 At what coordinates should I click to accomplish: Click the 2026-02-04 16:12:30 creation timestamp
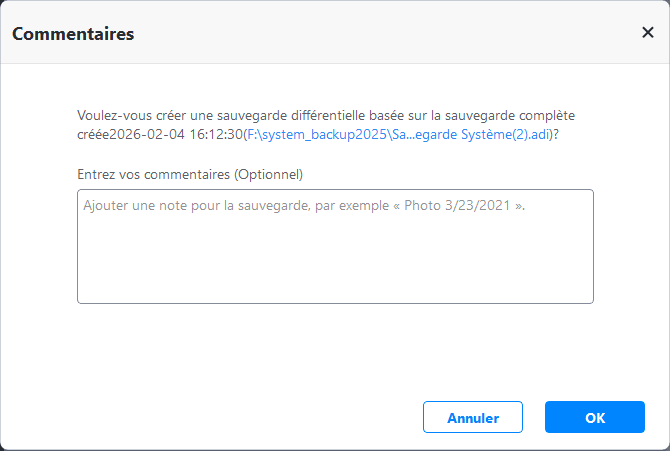[x=177, y=134]
